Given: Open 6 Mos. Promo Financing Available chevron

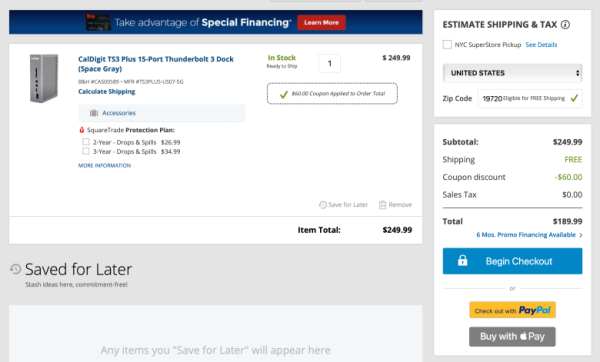Looking at the screenshot, I should tap(581, 235).
